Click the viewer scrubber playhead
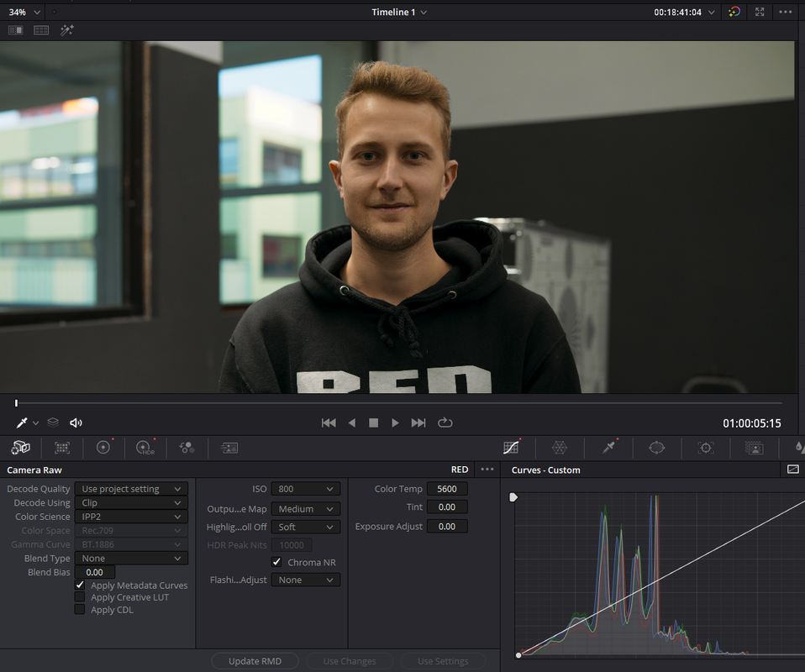805x672 pixels. pos(17,403)
